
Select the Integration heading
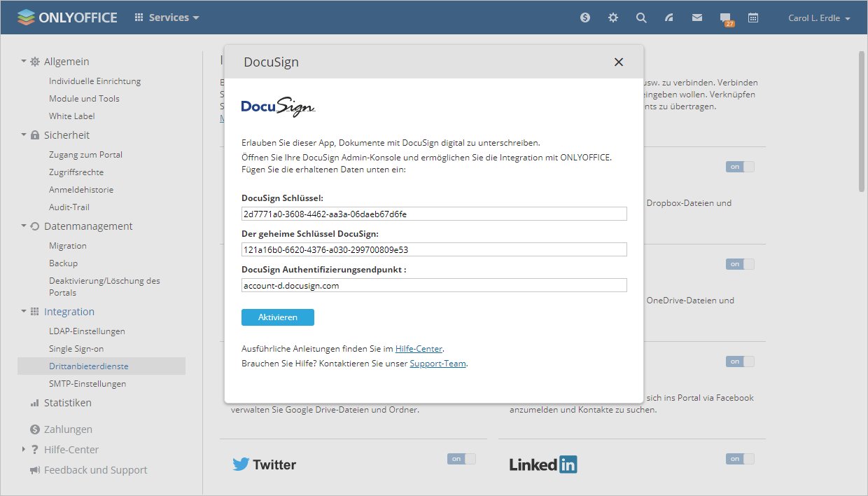click(69, 312)
